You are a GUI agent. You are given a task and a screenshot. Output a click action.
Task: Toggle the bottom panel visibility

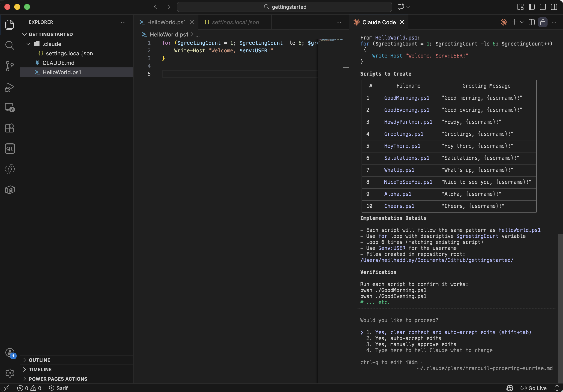[x=542, y=7]
